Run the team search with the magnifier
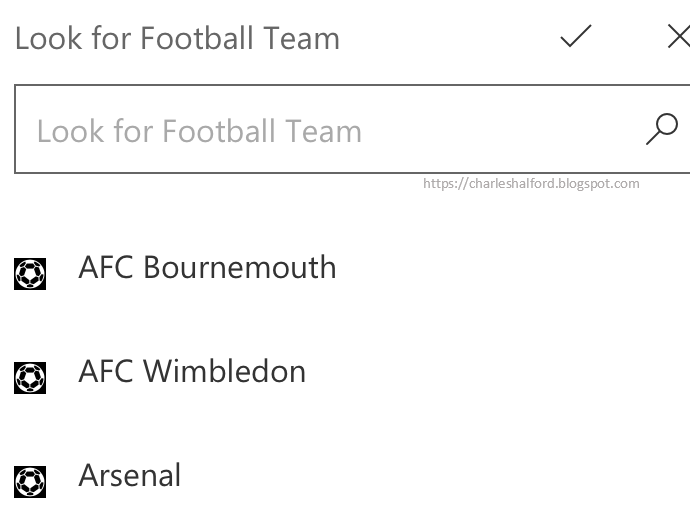 pyautogui.click(x=662, y=129)
